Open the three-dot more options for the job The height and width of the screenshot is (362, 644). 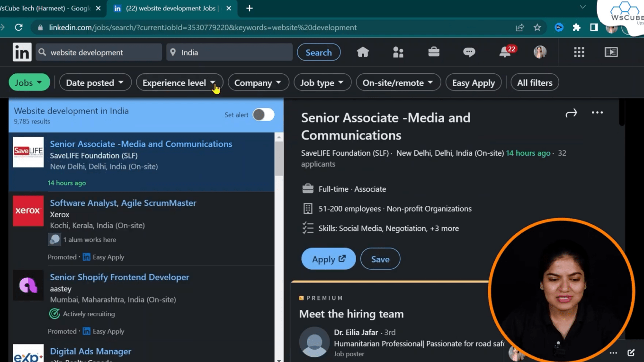click(597, 113)
